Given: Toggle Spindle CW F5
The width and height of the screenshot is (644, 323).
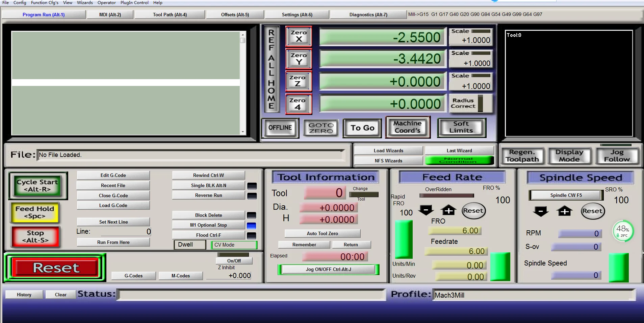Looking at the screenshot, I should (566, 195).
